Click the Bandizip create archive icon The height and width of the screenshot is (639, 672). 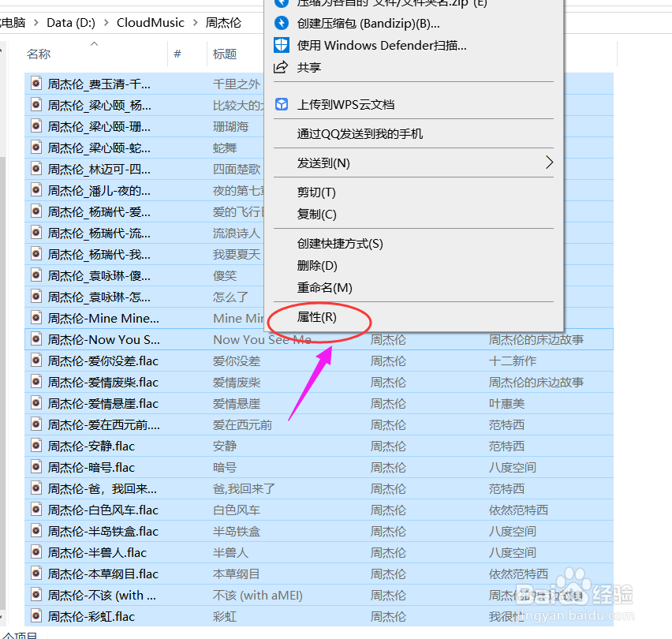click(x=282, y=24)
